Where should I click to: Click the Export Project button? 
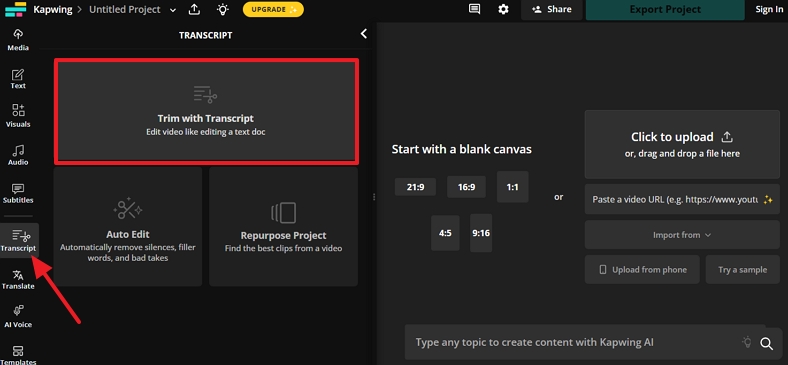click(x=665, y=10)
